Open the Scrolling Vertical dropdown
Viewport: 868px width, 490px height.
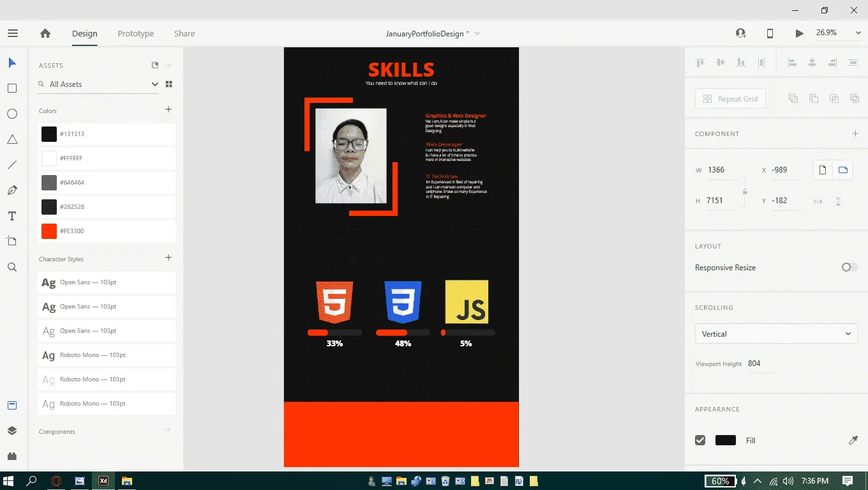(x=776, y=333)
